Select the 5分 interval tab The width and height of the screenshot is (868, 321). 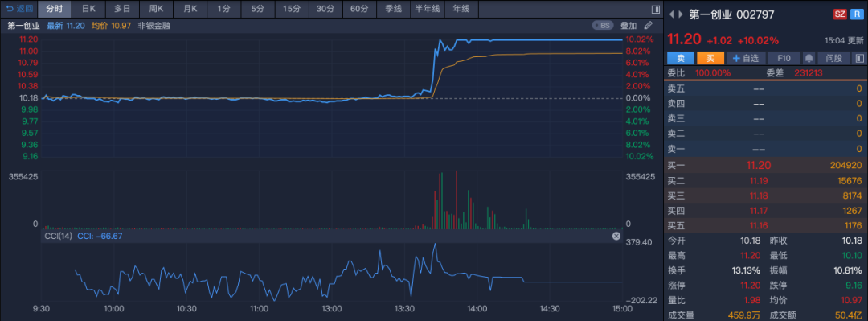coord(257,9)
